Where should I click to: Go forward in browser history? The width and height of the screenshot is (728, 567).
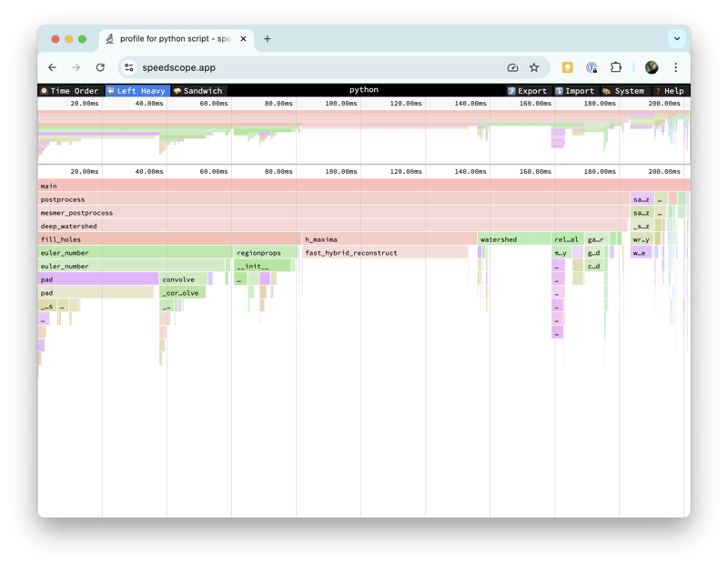(x=76, y=67)
